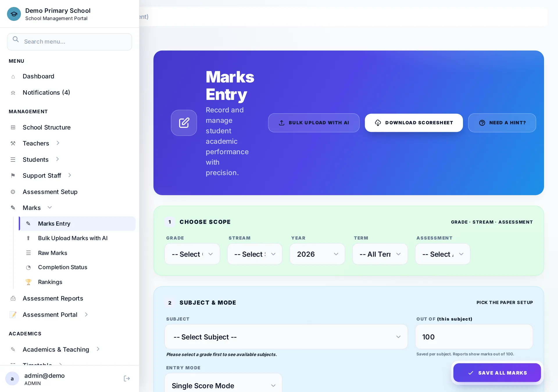Click the Need a Hint button
The image size is (558, 392).
(x=502, y=123)
